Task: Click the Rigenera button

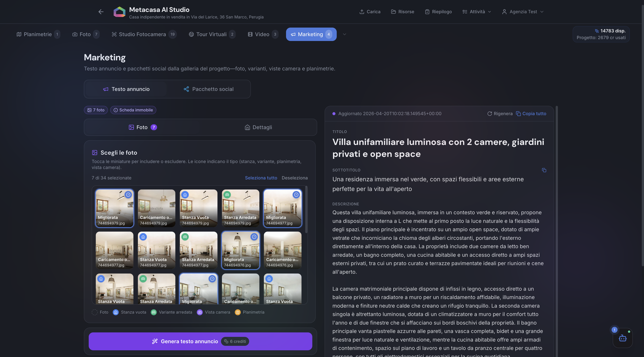Action: pyautogui.click(x=500, y=113)
